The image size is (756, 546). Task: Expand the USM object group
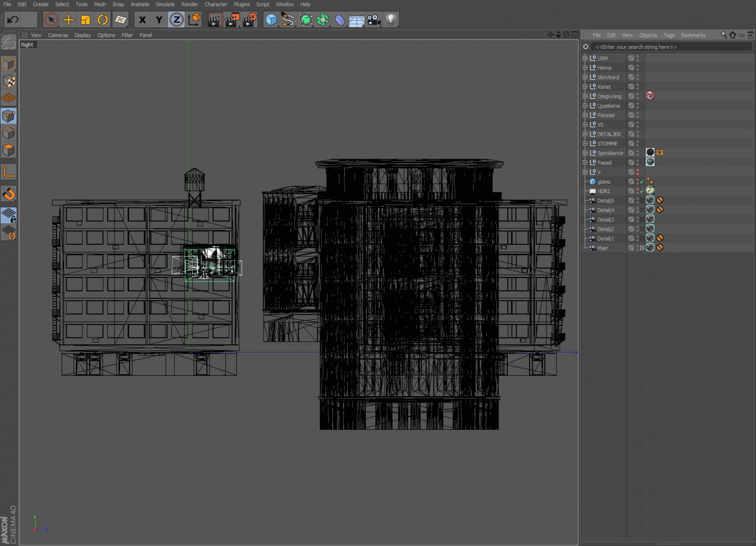point(585,58)
